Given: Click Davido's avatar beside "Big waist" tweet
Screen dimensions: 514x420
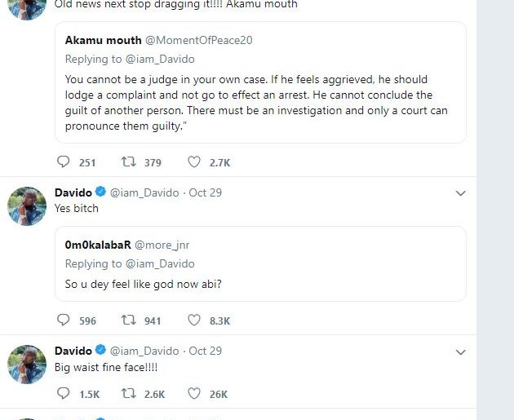Looking at the screenshot, I should [x=26, y=364].
